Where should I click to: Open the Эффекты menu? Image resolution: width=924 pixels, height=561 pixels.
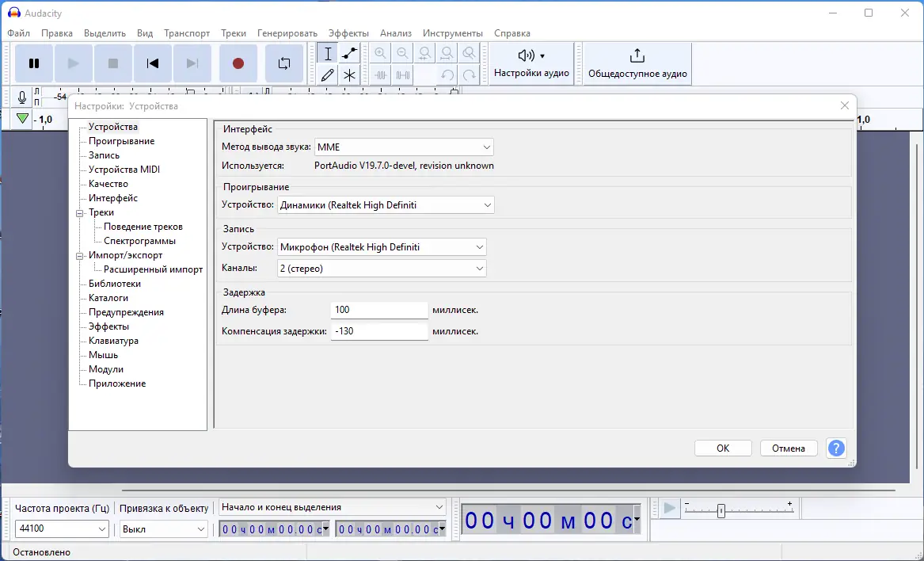[348, 33]
